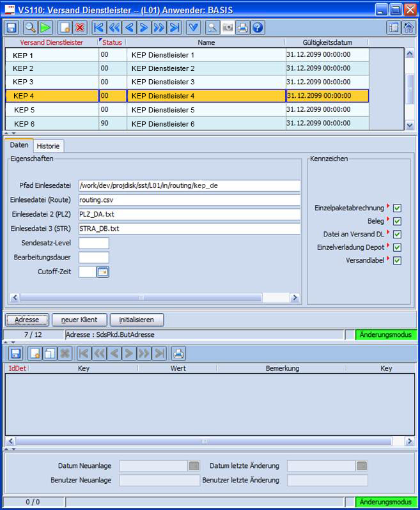Jump to last record in top toolbar
This screenshot has width=420, height=510.
point(175,27)
